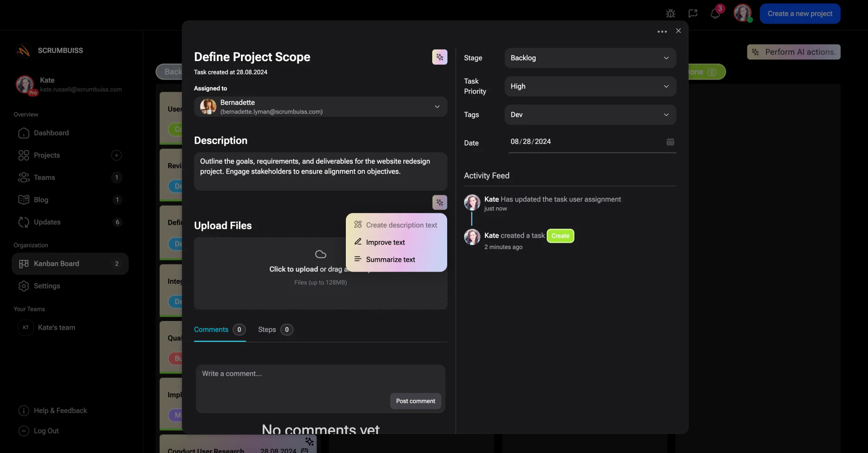Image resolution: width=868 pixels, height=453 pixels.
Task: Click the share feedback icon near the bell
Action: (693, 14)
